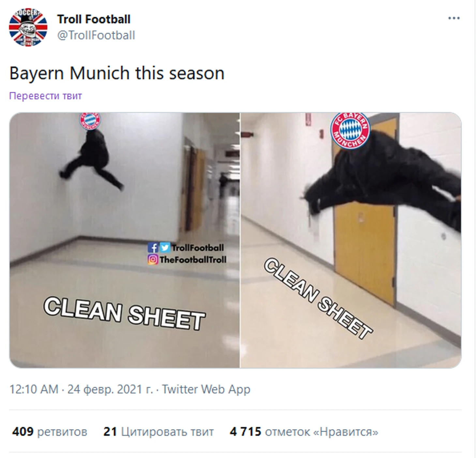The width and height of the screenshot is (476, 458).
Task: Click the tweet text 'Bayern Munich this season'
Action: (117, 73)
